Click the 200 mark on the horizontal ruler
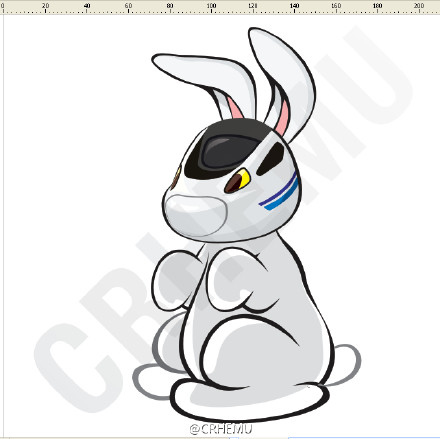The width and height of the screenshot is (440, 439). click(x=419, y=6)
